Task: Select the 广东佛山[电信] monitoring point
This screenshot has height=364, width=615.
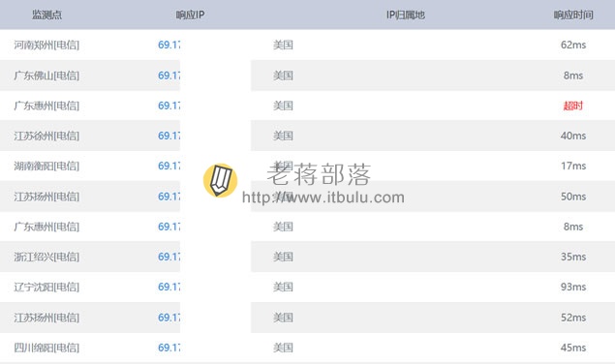Action: tap(46, 76)
